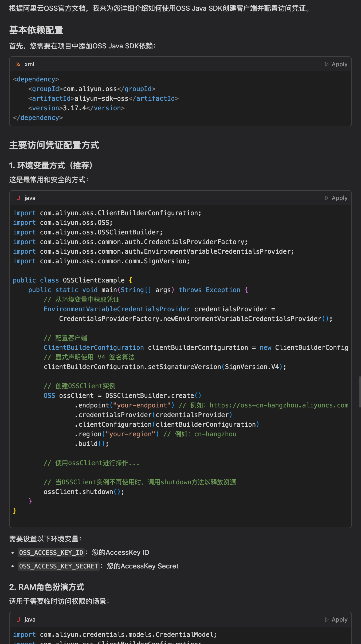This screenshot has height=644, width=361.
Task: Click the import EnvironmentVariableCredentialsProvider line
Action: 153,252
